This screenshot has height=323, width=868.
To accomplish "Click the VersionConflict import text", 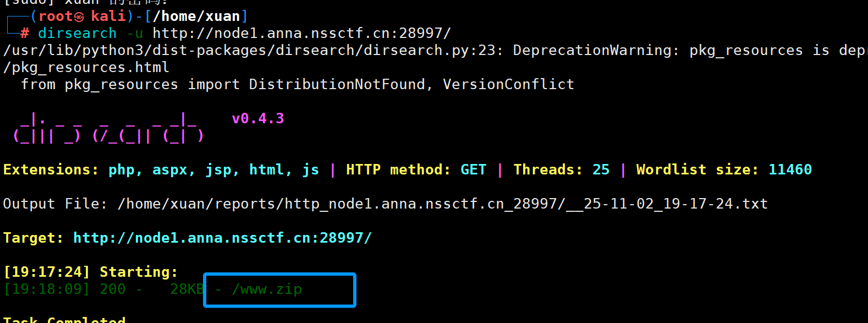I will [508, 84].
